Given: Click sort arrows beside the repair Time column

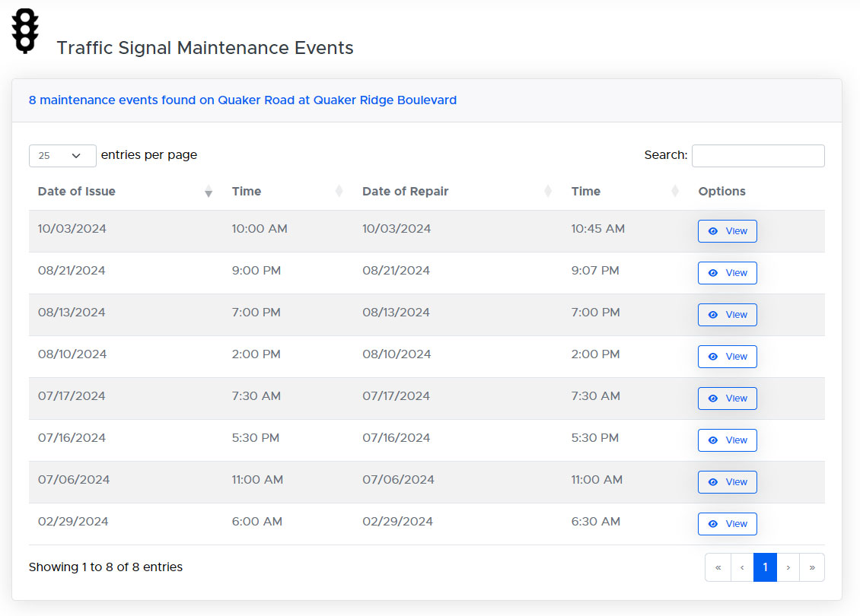Looking at the screenshot, I should pyautogui.click(x=675, y=192).
